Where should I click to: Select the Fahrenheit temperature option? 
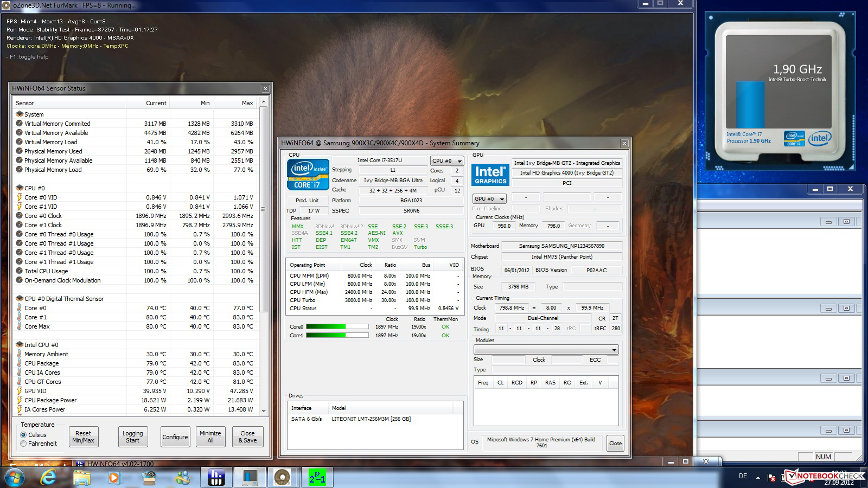click(x=24, y=444)
